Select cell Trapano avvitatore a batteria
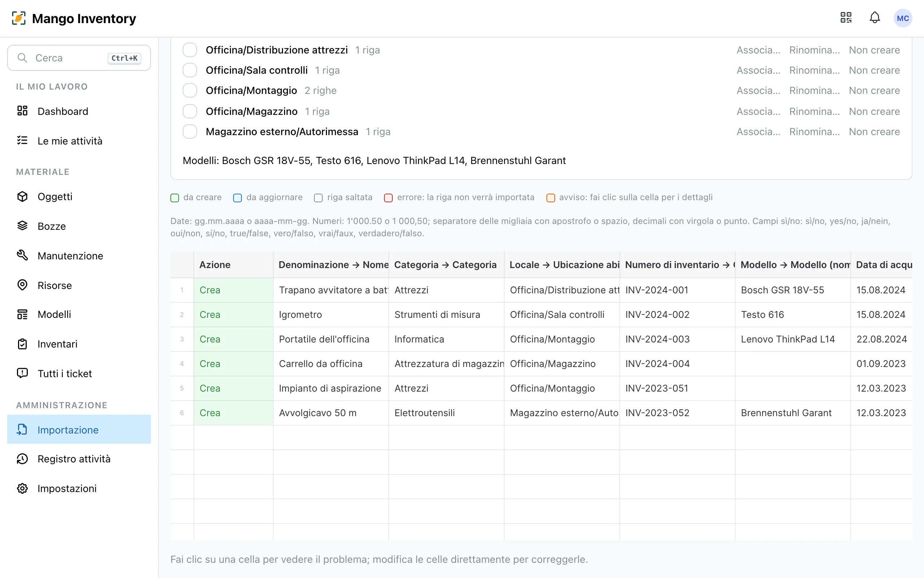Screen dimensions: 924x578 [331, 290]
